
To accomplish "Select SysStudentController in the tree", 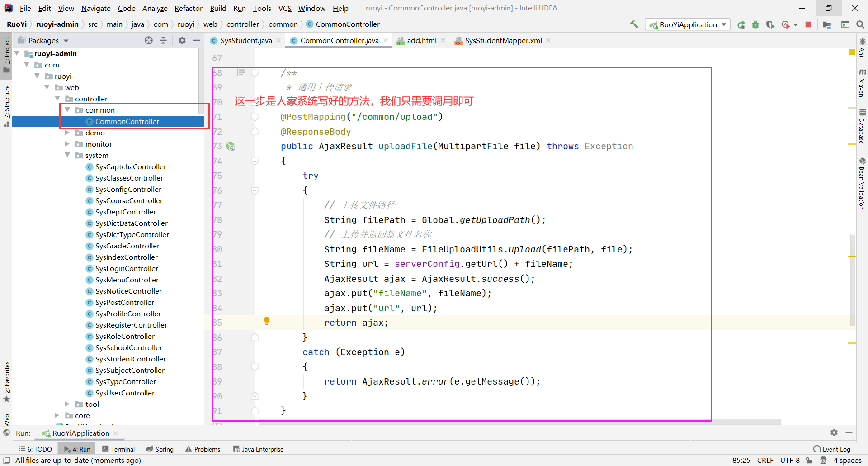I will (131, 359).
